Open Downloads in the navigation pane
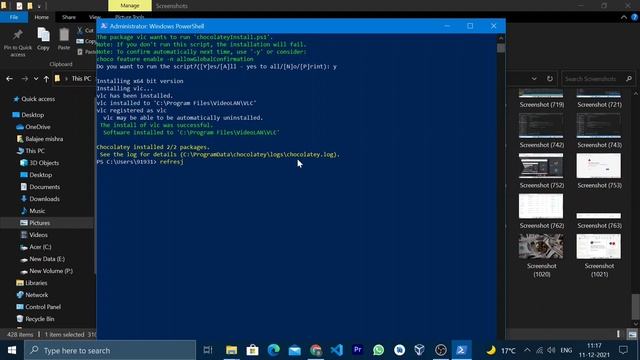This screenshot has height=360, width=640. [x=44, y=199]
